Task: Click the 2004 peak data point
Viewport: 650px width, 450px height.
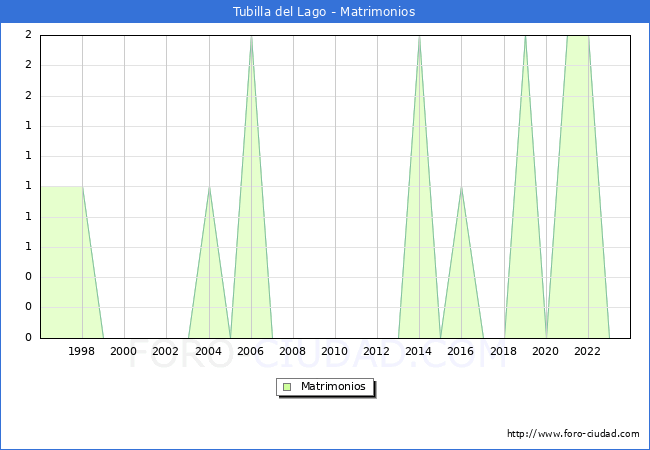Action: (x=209, y=187)
